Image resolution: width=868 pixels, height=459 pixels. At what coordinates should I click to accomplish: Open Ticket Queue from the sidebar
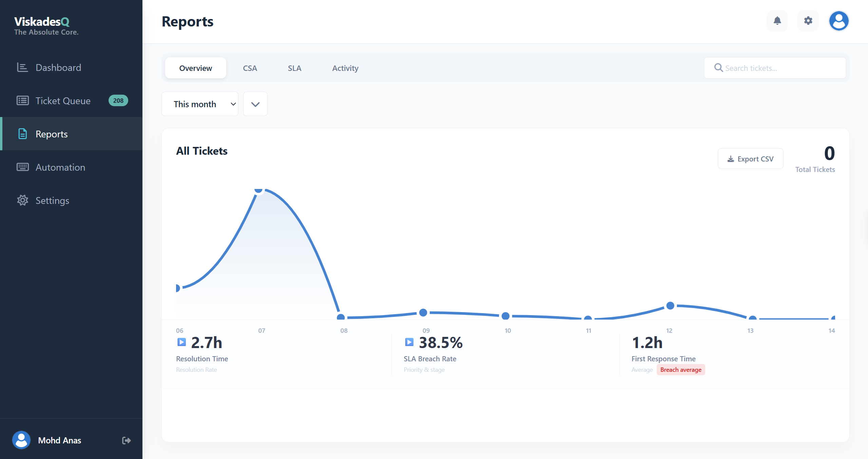coord(63,101)
